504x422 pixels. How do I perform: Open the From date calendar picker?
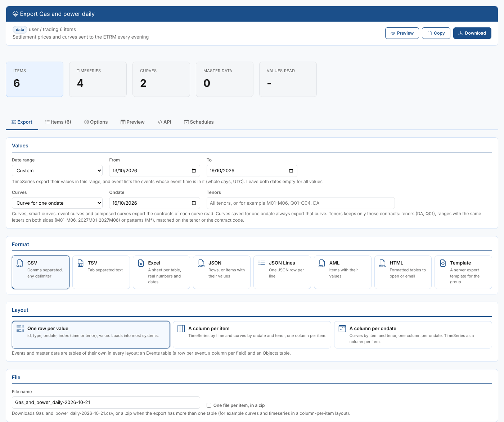(194, 170)
